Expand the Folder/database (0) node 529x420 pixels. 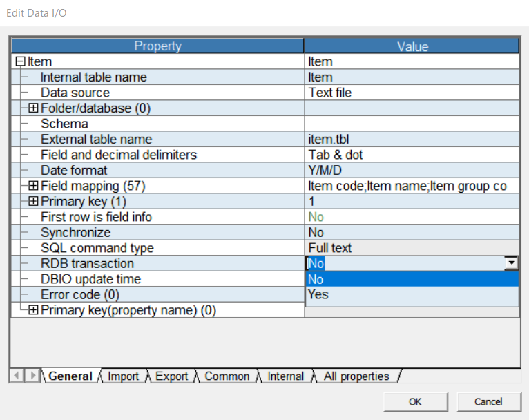pos(33,108)
